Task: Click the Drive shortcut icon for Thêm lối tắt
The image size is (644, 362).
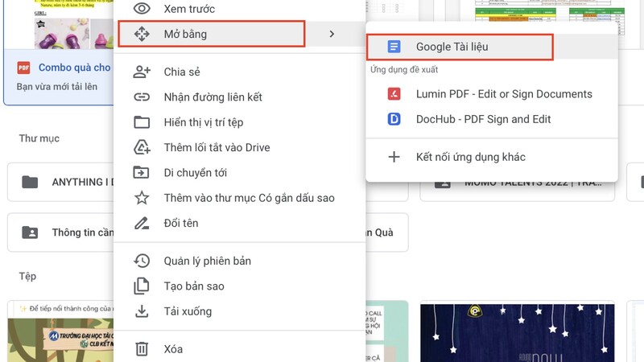Action: pos(142,147)
